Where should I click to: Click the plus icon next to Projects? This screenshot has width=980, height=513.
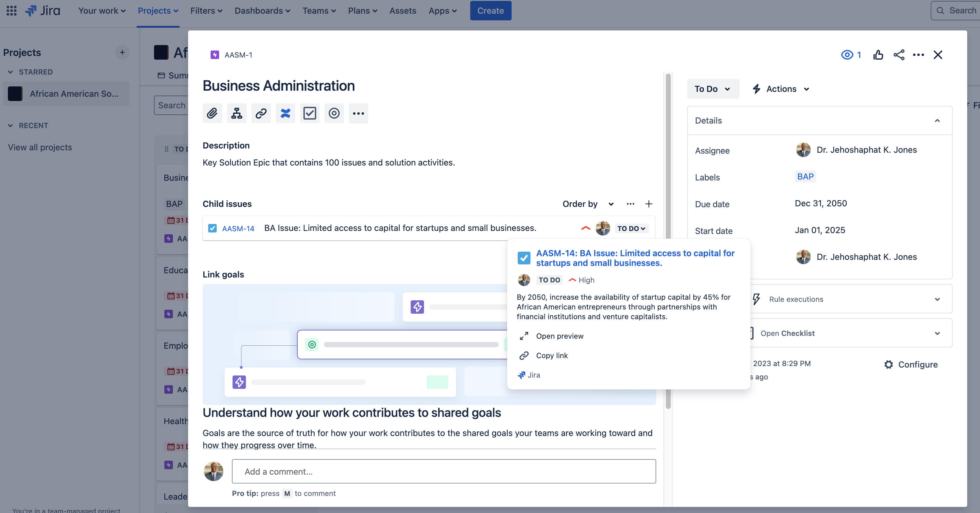[x=122, y=52]
